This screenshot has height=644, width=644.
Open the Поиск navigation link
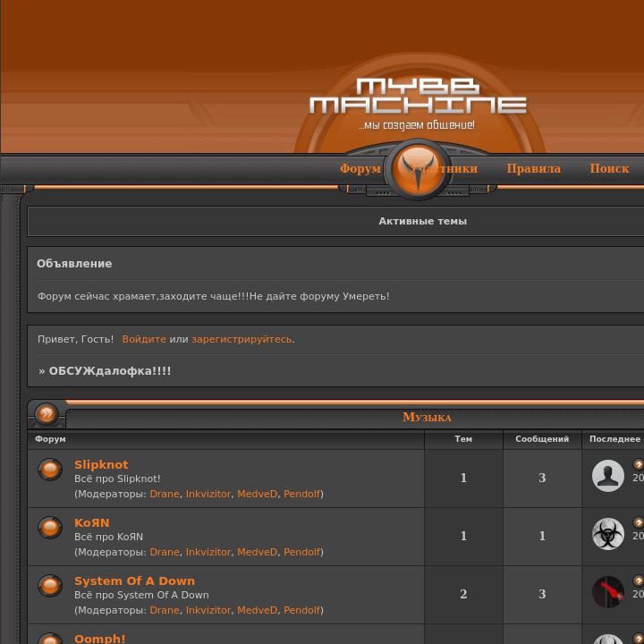click(609, 168)
